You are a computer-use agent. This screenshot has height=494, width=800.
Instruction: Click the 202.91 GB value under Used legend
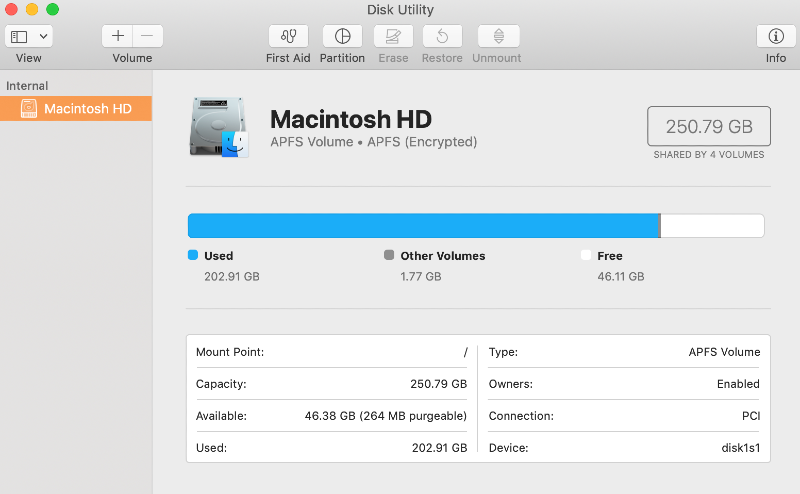[x=232, y=277]
